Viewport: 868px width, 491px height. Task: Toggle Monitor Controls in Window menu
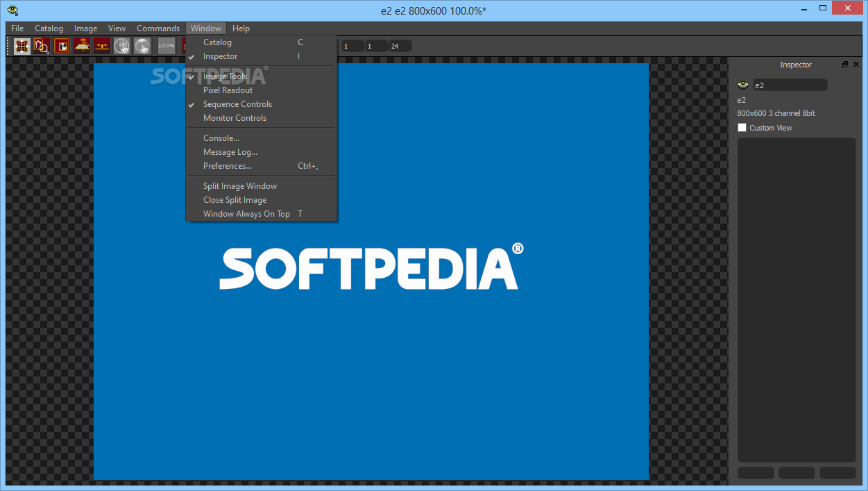(261, 118)
